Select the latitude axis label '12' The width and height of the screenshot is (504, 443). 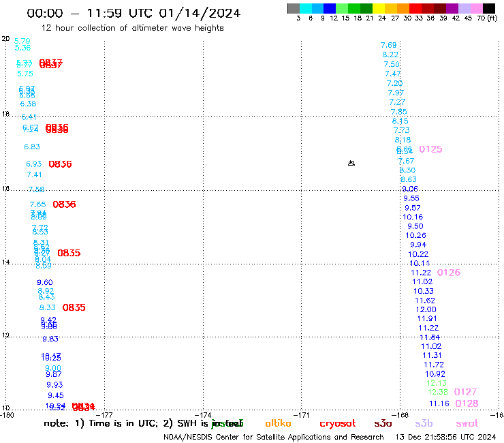[x=5, y=335]
